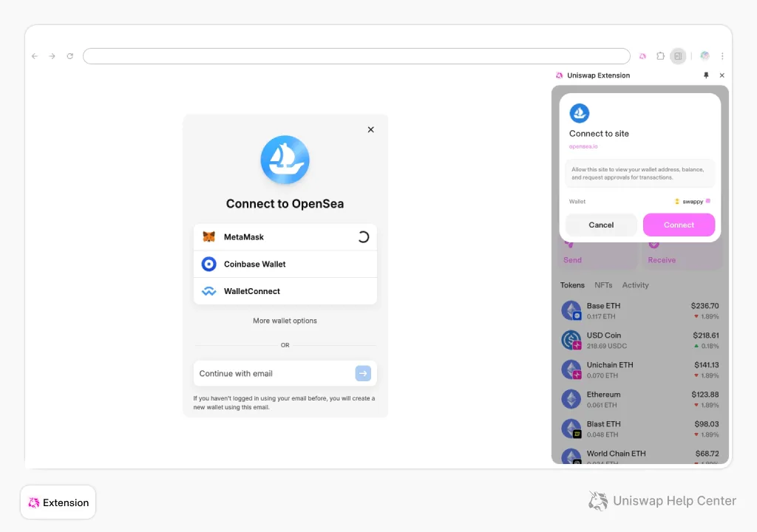The width and height of the screenshot is (757, 532).
Task: Open the opensea.io link in the prompt
Action: (x=583, y=146)
